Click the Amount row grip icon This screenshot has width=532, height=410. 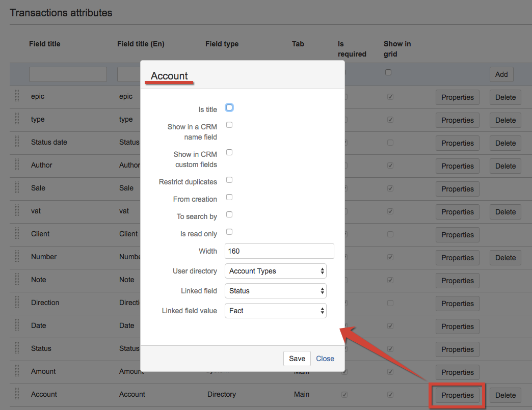point(17,371)
